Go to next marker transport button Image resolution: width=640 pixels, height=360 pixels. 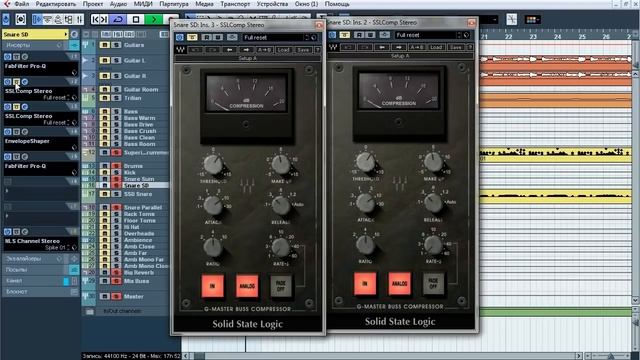tap(104, 19)
